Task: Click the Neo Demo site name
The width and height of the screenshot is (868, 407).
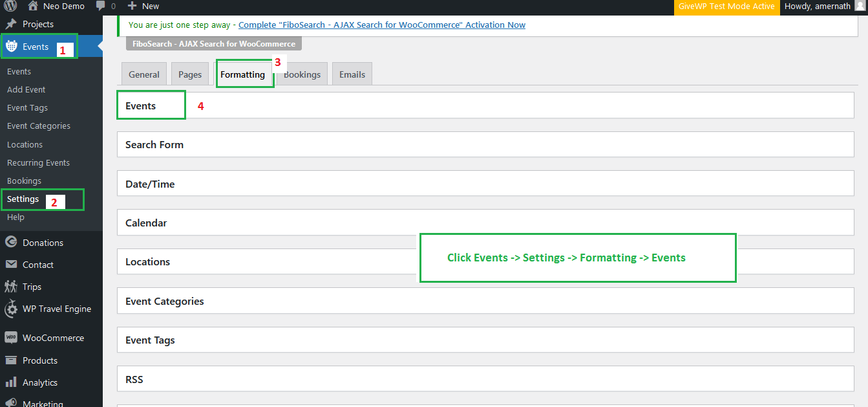Action: pos(64,6)
